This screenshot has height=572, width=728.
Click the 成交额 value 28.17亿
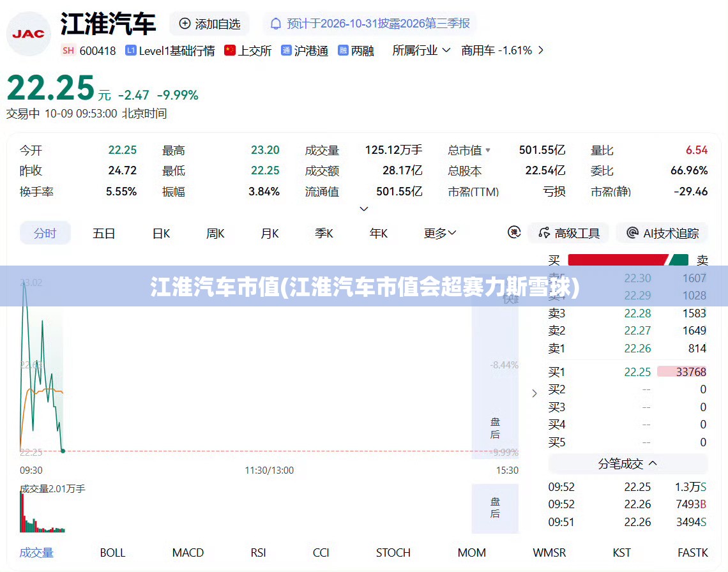click(x=402, y=170)
